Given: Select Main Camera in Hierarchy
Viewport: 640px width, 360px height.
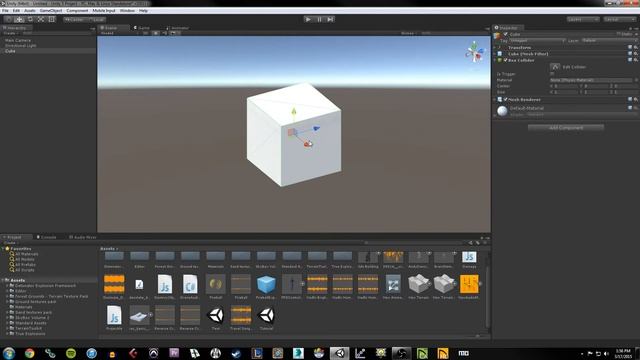Looking at the screenshot, I should tap(18, 40).
